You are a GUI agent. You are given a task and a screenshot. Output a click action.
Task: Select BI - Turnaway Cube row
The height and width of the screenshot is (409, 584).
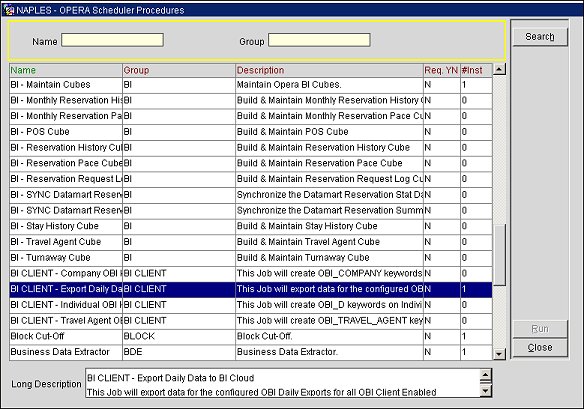[251, 258]
